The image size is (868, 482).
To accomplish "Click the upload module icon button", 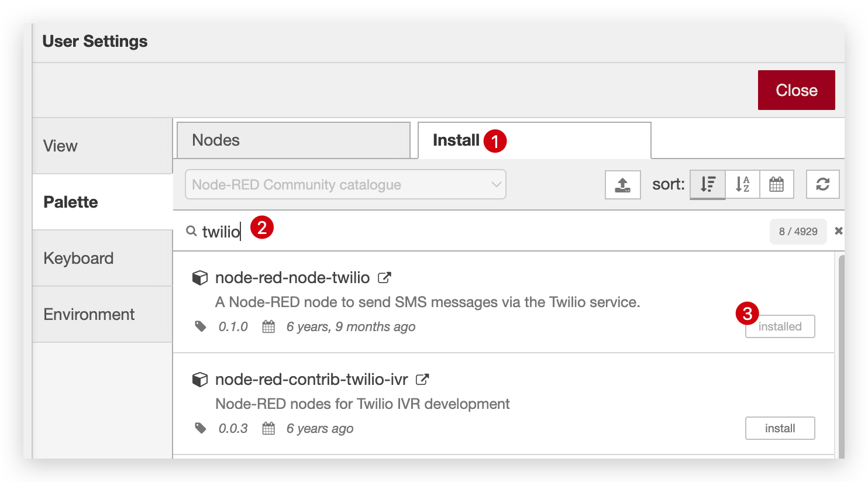I will pyautogui.click(x=623, y=185).
